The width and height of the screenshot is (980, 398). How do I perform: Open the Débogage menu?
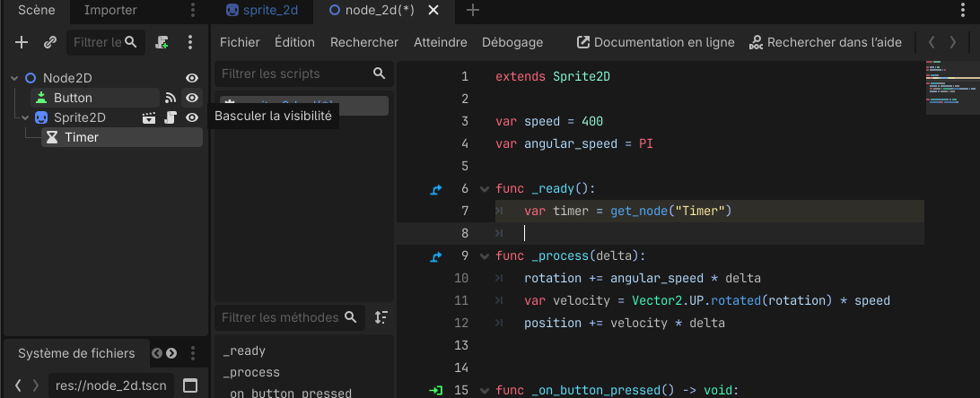click(512, 42)
